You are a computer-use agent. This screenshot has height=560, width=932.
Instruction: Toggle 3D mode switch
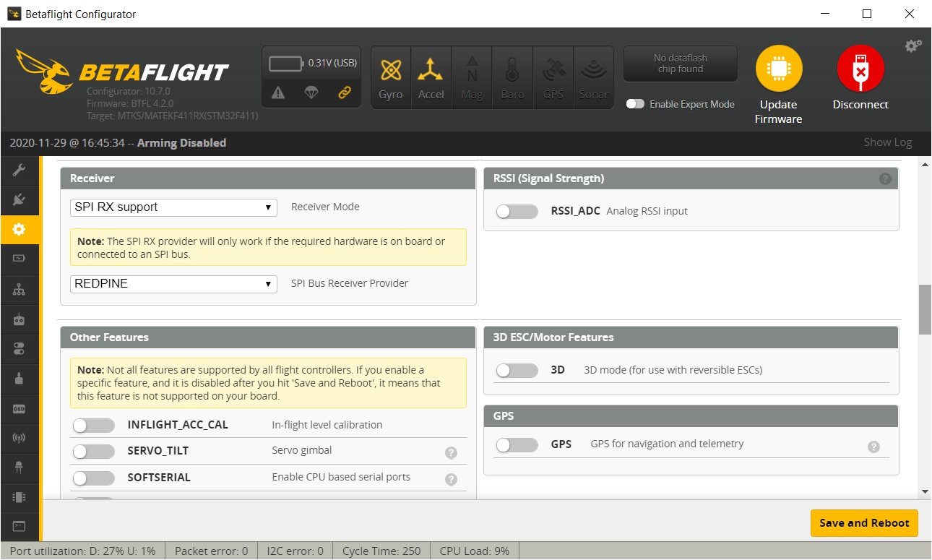point(517,370)
